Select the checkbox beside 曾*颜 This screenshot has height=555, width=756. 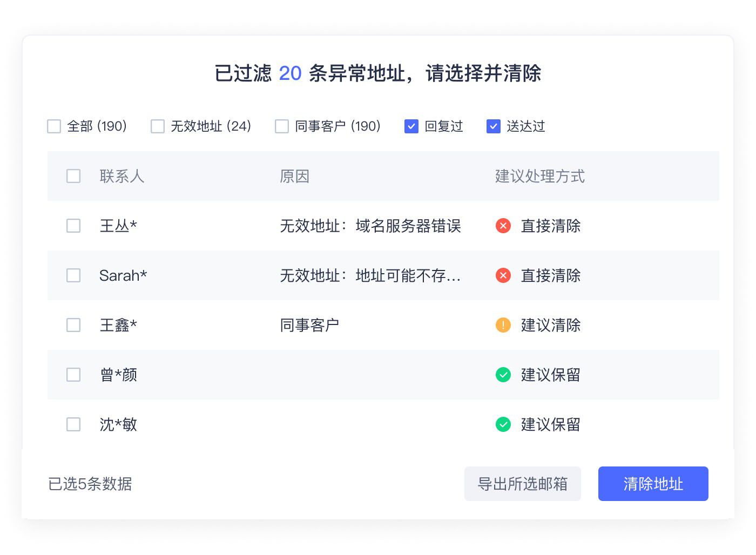(73, 375)
